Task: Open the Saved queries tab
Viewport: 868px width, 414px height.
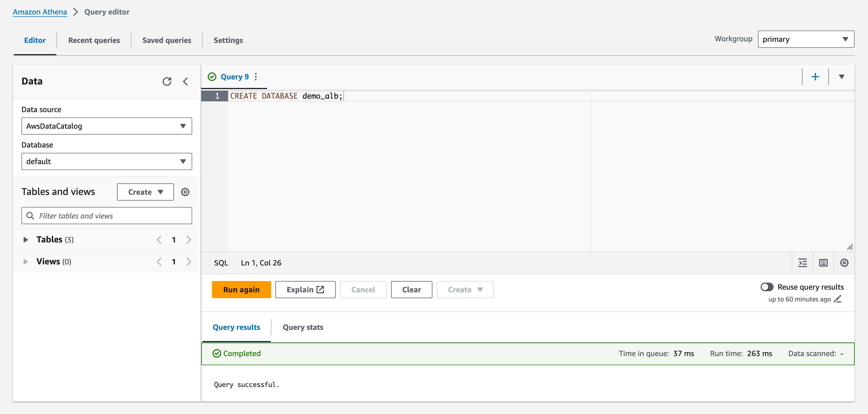Action: (x=167, y=40)
